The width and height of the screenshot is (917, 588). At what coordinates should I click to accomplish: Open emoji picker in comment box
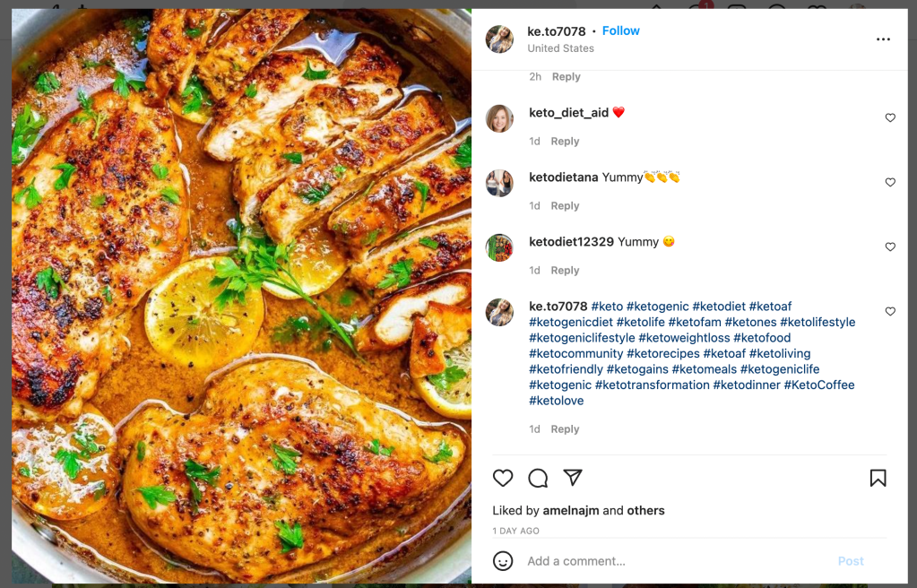click(503, 561)
